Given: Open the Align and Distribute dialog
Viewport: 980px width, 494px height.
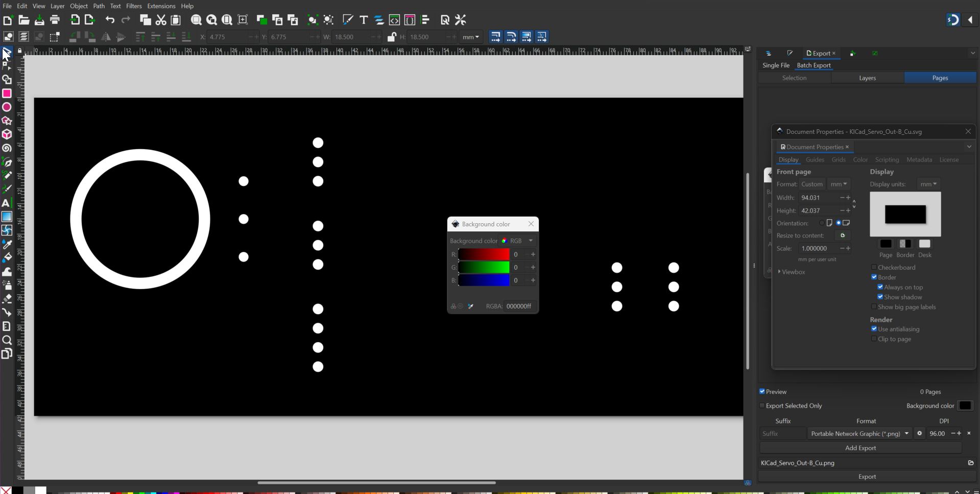Looking at the screenshot, I should pos(425,20).
